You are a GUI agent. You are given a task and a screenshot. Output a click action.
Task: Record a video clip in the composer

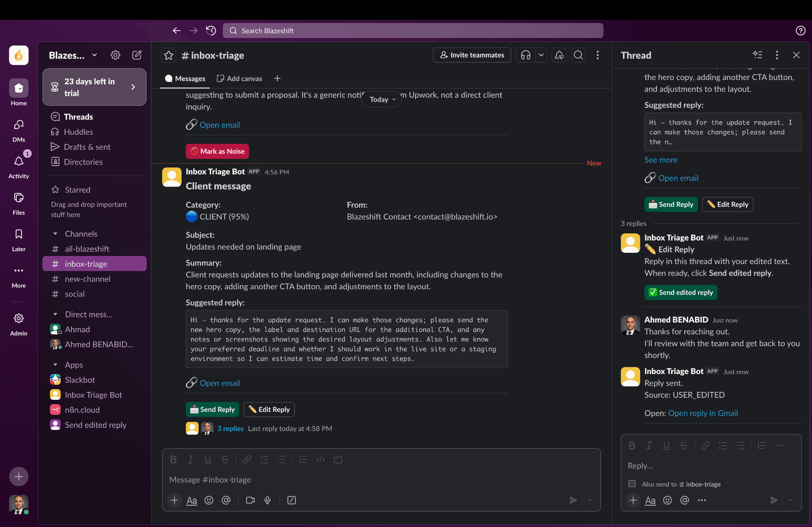[250, 500]
